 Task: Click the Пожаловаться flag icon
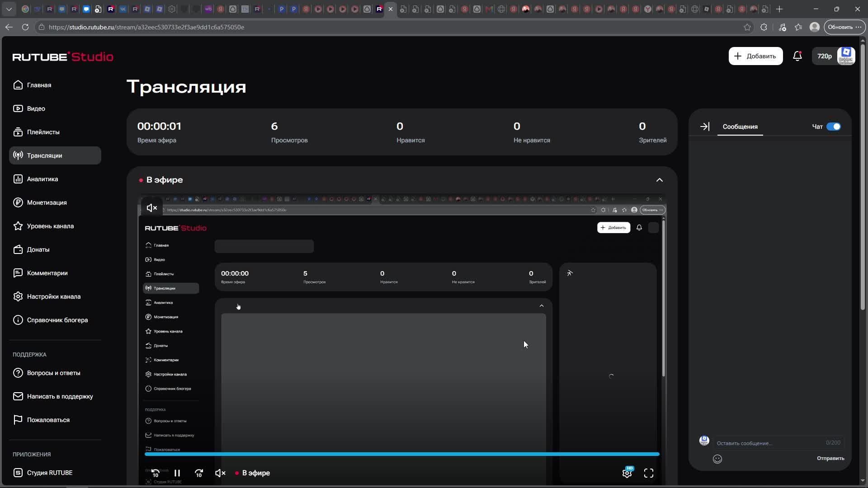tap(18, 420)
